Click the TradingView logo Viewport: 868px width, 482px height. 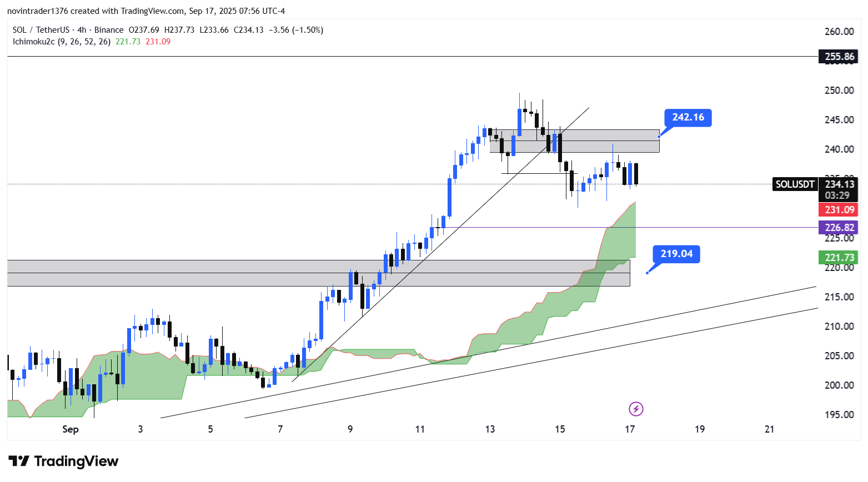[x=63, y=461]
